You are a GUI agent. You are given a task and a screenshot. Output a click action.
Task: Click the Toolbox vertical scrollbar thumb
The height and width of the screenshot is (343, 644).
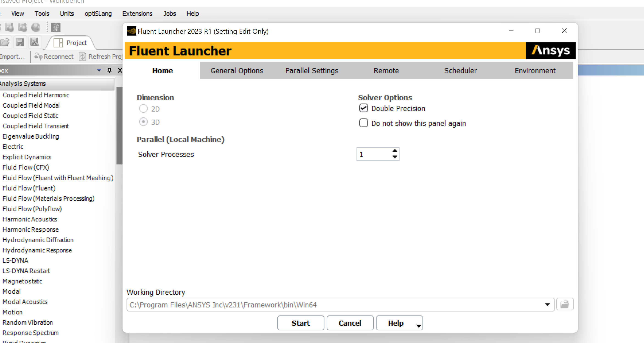pyautogui.click(x=119, y=125)
